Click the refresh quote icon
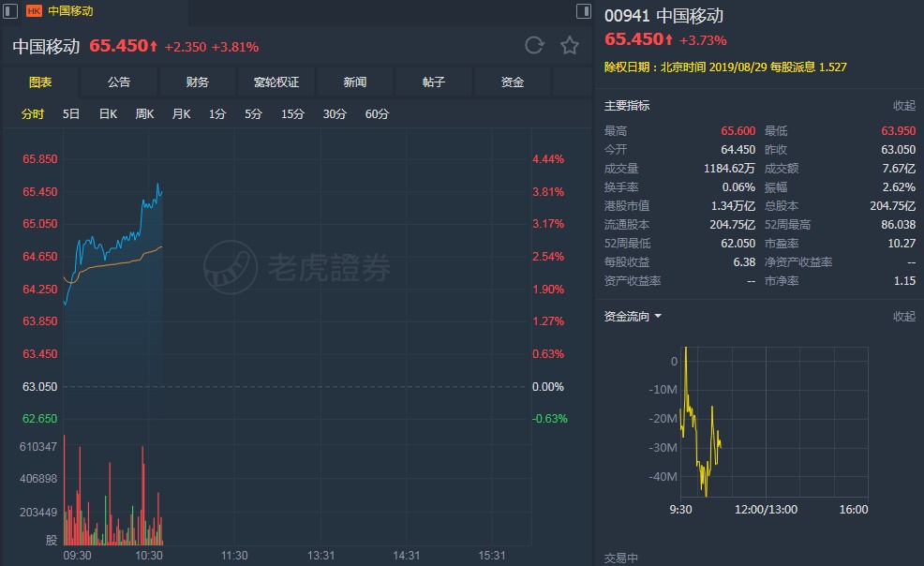This screenshot has height=566, width=924. 534,45
